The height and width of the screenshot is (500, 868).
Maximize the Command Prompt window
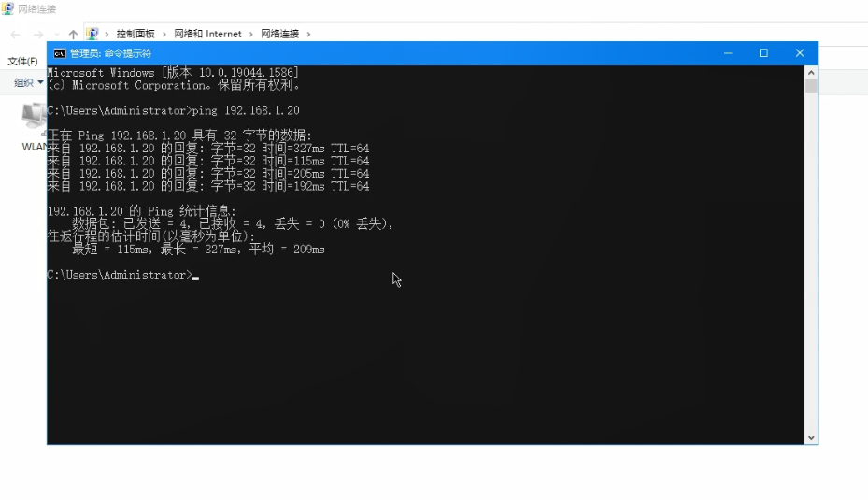(x=763, y=53)
